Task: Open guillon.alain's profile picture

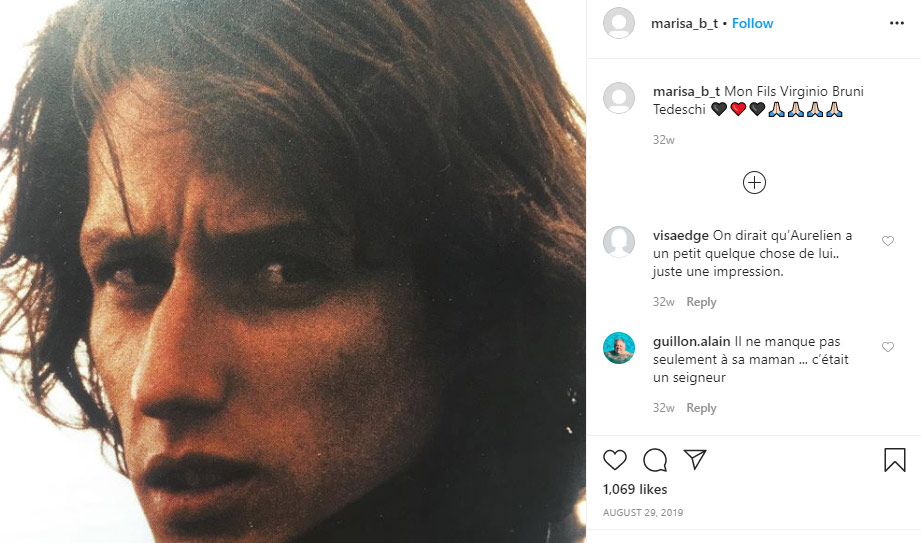Action: (x=619, y=348)
